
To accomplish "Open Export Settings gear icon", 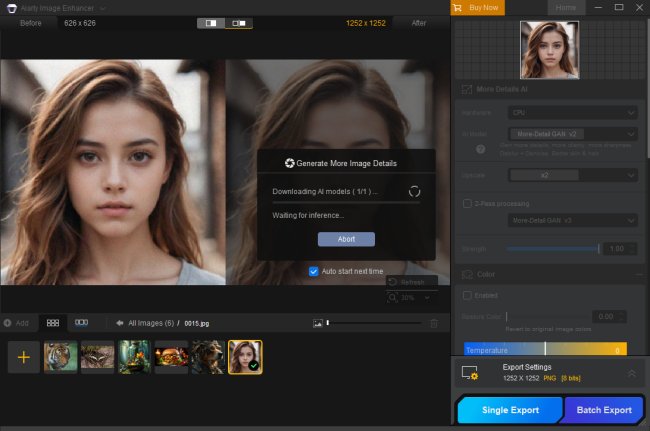I will pyautogui.click(x=470, y=373).
